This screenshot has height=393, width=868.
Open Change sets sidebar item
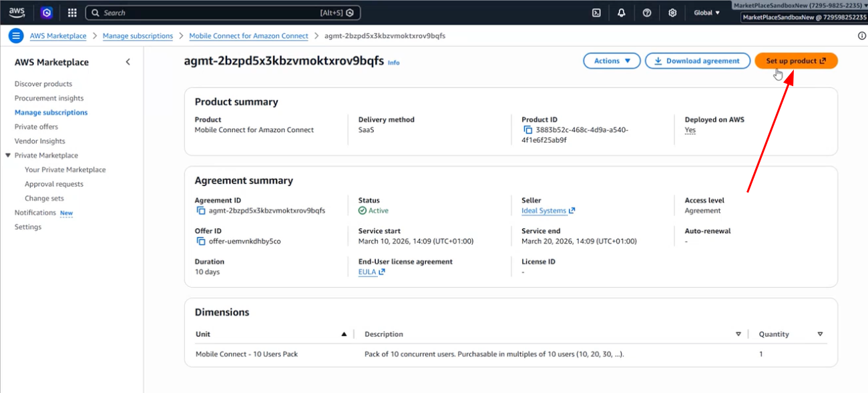tap(44, 199)
